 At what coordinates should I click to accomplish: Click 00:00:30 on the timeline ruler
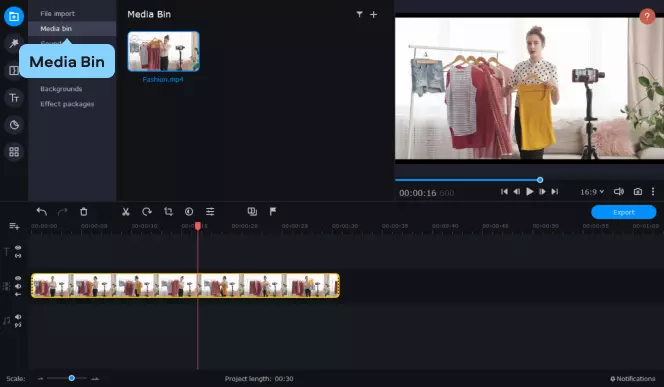345,226
